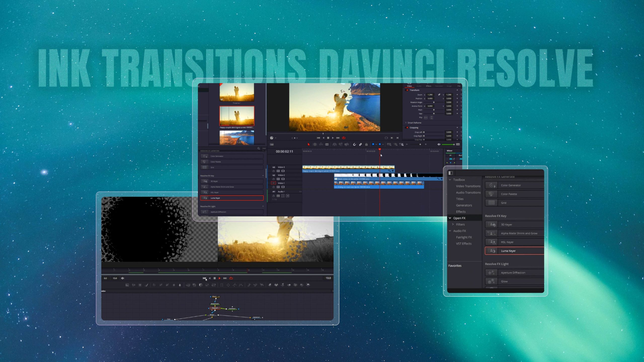Toggle loop button in Fusion transport
This screenshot has height=362, width=644.
(x=231, y=278)
